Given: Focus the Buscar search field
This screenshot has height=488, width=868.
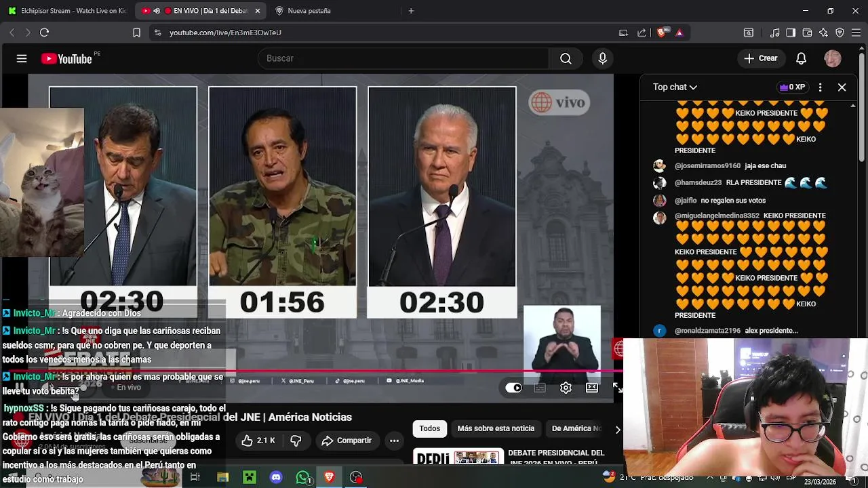Looking at the screenshot, I should (403, 59).
